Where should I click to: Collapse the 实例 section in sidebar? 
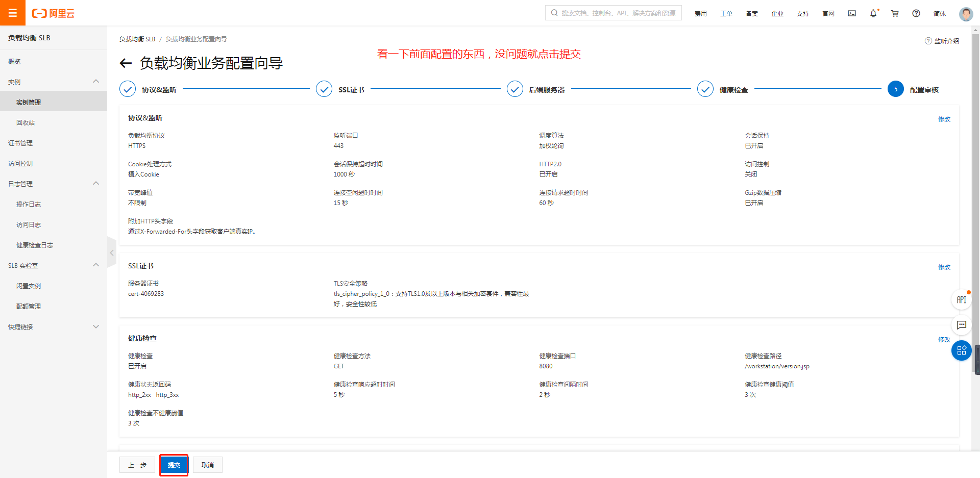click(96, 82)
